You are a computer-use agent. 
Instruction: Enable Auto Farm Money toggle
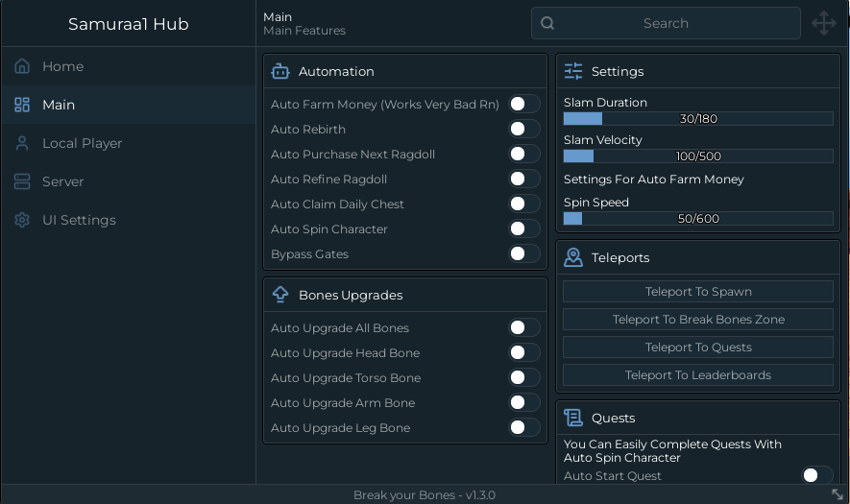click(x=524, y=104)
